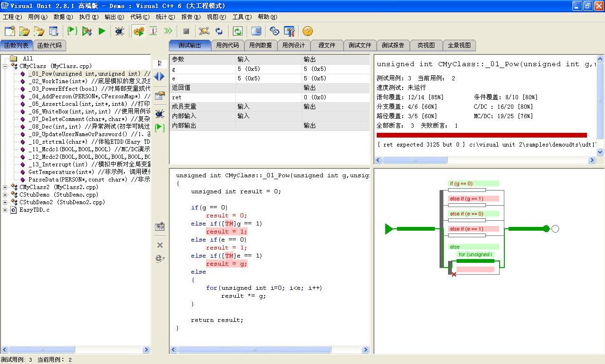This screenshot has height=364, width=605.
Task: Click the gray 'e' icon below the X
Action: coord(160,258)
